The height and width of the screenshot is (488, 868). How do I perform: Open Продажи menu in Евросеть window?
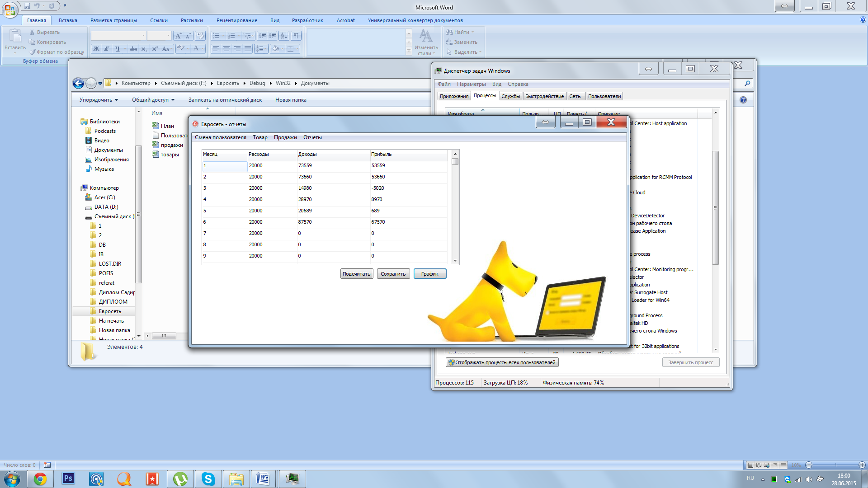tap(285, 137)
